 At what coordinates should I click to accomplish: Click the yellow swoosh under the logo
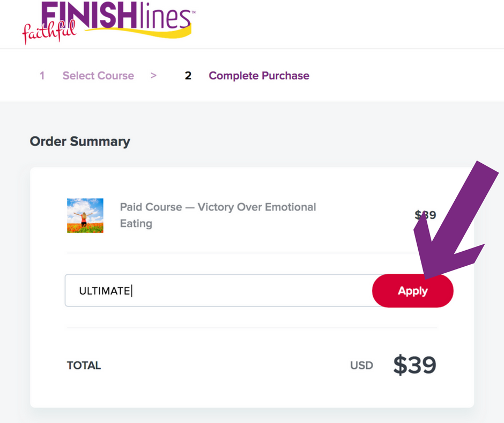(138, 32)
